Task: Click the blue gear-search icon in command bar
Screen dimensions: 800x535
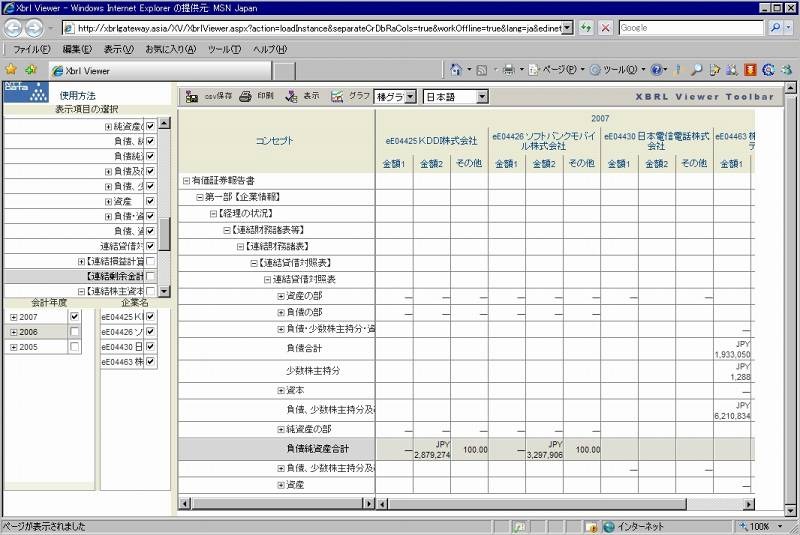Action: tap(768, 70)
